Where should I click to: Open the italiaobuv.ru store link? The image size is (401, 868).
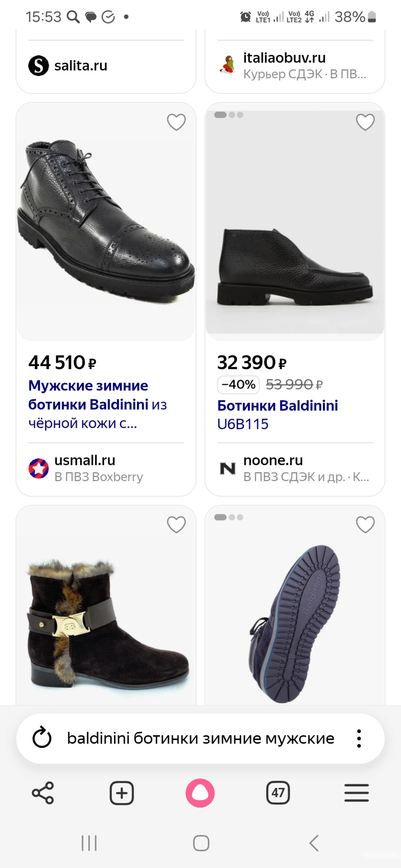pyautogui.click(x=284, y=58)
